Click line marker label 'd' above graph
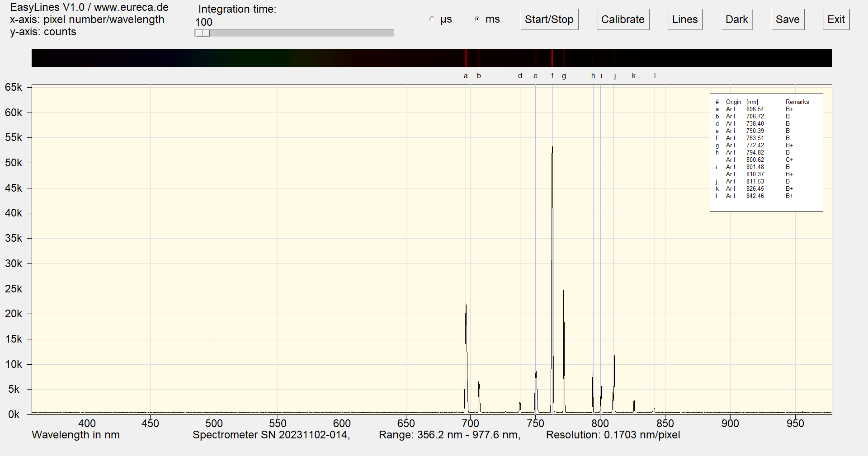Image resolution: width=868 pixels, height=456 pixels. pyautogui.click(x=520, y=76)
